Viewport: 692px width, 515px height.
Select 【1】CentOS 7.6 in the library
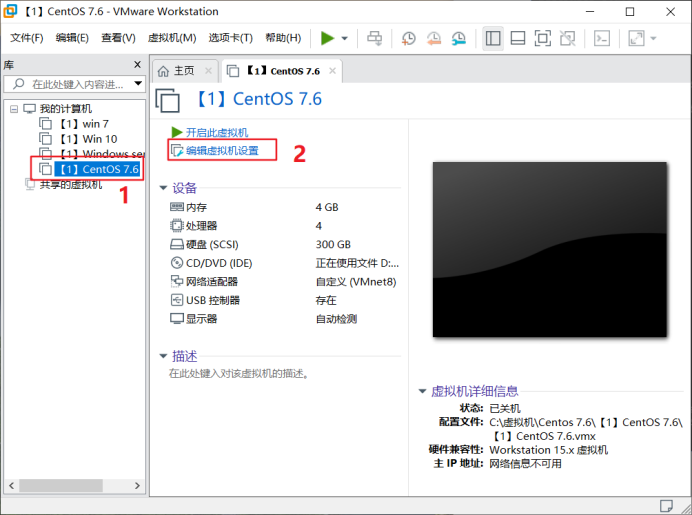tap(89, 169)
